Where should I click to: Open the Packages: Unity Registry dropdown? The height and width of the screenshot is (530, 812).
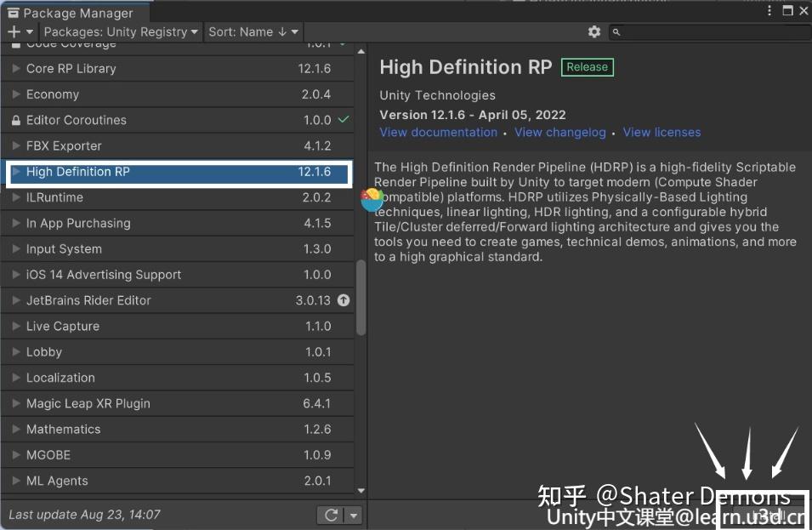pyautogui.click(x=120, y=31)
